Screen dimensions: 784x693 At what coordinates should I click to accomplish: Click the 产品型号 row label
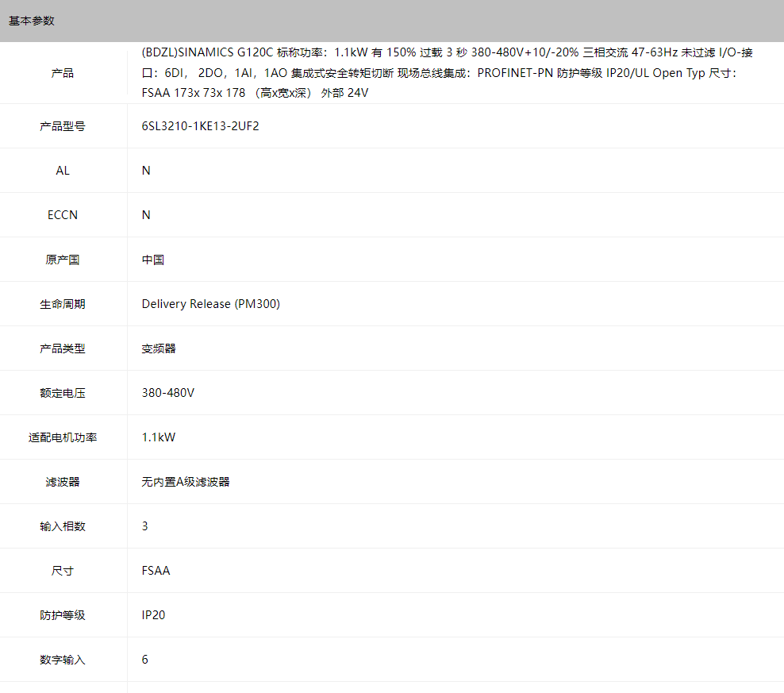63,126
